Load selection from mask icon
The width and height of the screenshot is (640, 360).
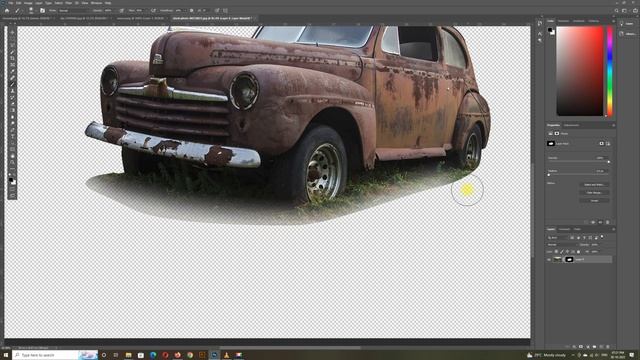click(586, 222)
